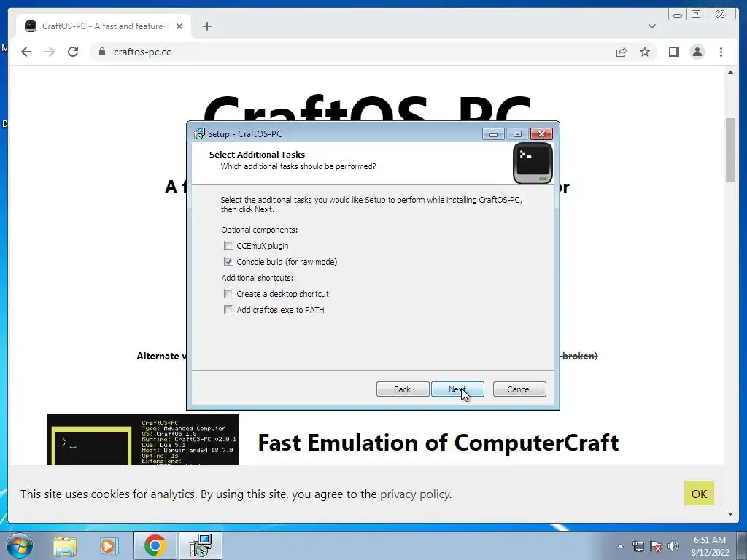The image size is (747, 560).
Task: Click the CraftOS-PC terminal screenshot thumbnail
Action: (143, 440)
